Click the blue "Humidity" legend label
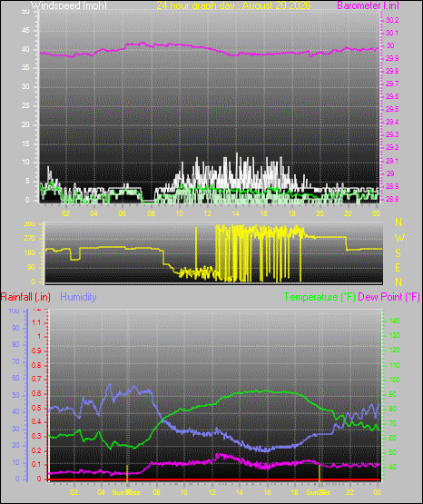This screenshot has height=504, width=423. pos(78,297)
